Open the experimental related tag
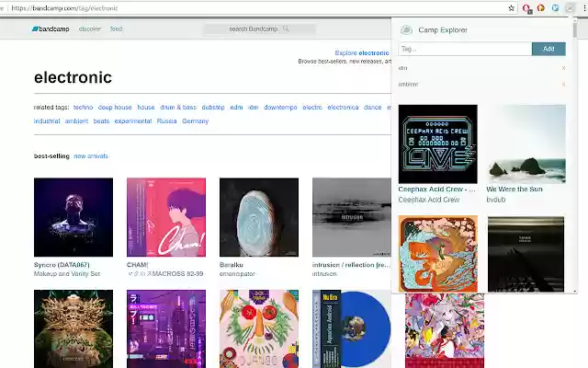 [133, 121]
